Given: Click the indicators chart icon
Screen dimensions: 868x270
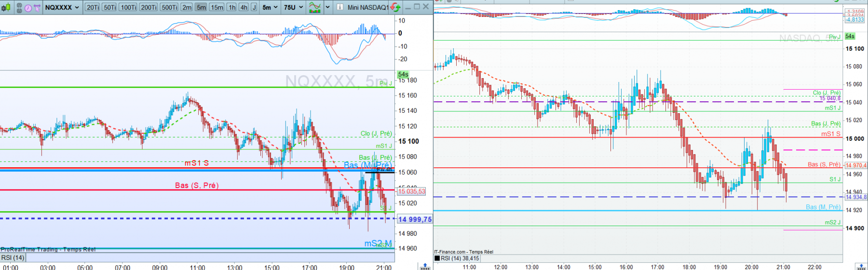Looking at the screenshot, I should click(315, 7).
